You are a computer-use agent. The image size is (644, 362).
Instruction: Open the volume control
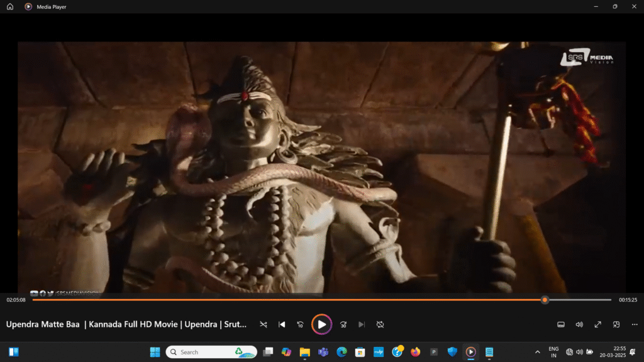click(579, 325)
